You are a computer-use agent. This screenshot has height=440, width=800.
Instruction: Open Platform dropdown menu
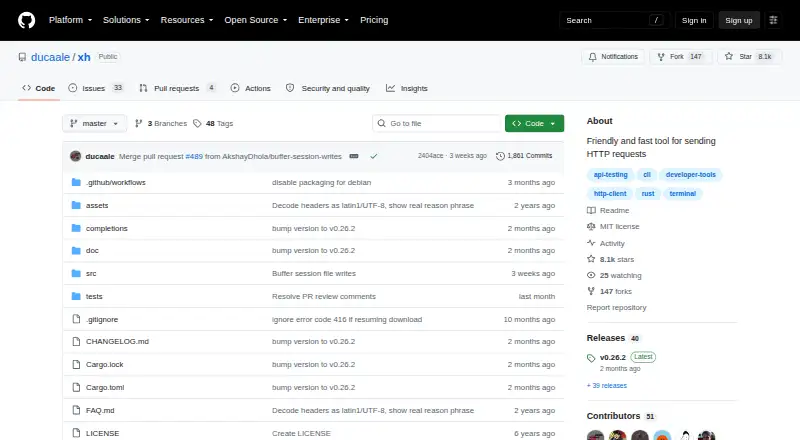coord(70,20)
